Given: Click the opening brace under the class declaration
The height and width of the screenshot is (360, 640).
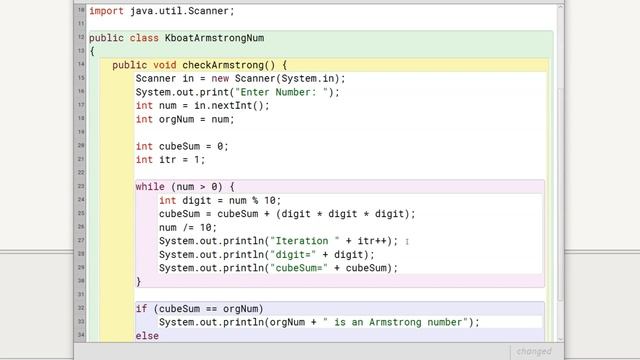Looking at the screenshot, I should coord(92,51).
